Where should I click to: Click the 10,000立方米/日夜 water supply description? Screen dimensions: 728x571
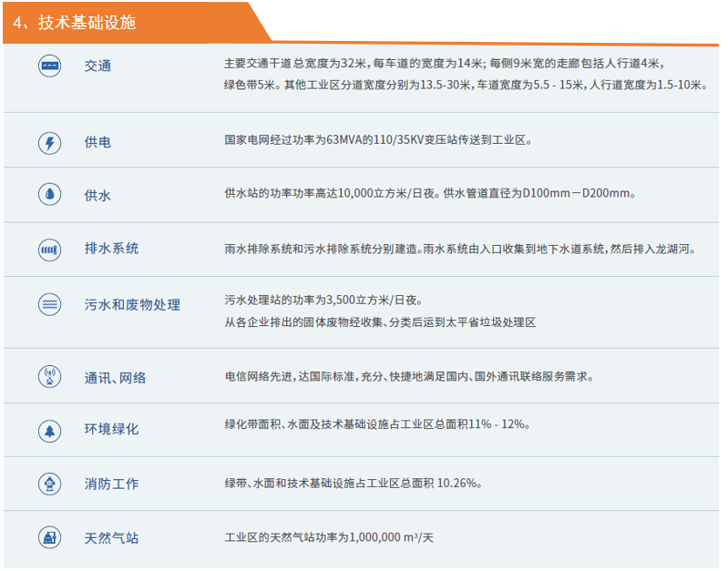[429, 194]
